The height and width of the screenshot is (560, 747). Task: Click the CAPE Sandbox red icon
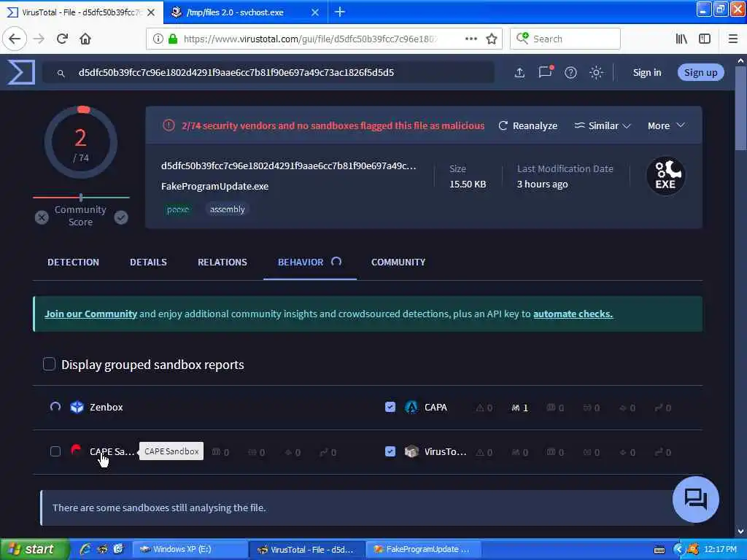click(x=76, y=450)
